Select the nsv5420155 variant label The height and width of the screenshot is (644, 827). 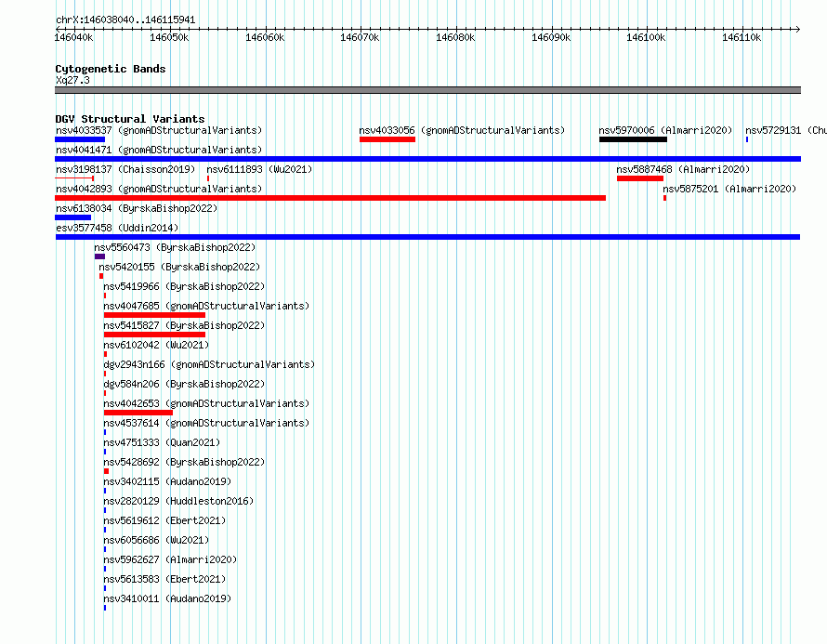[x=179, y=267]
